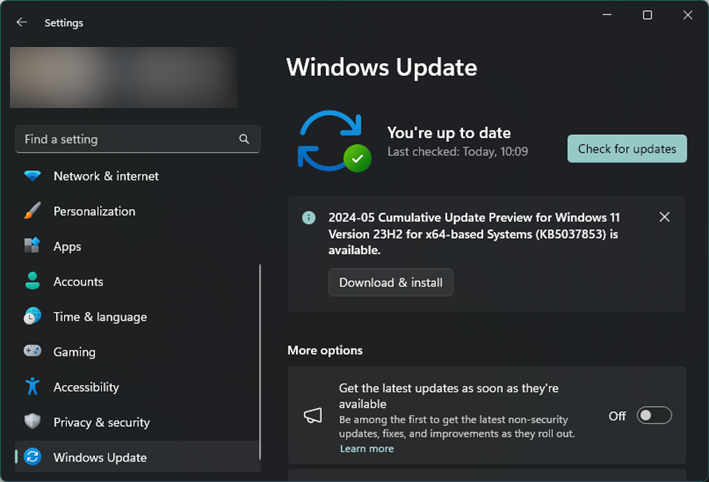Go to Apps settings
Image resolution: width=709 pixels, height=482 pixels.
pos(137,246)
